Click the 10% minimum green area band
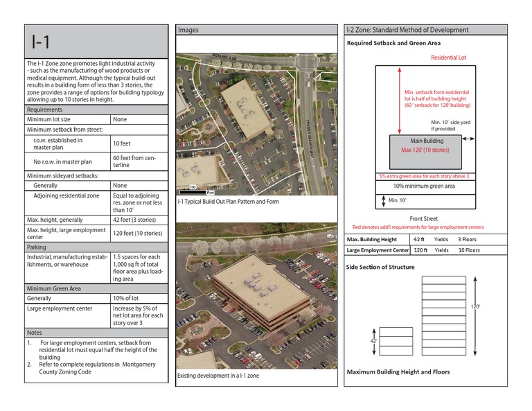 point(425,186)
